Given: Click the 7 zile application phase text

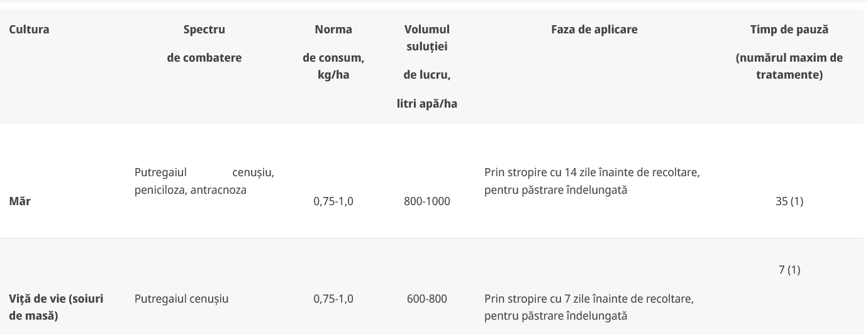Looking at the screenshot, I should click(589, 307).
